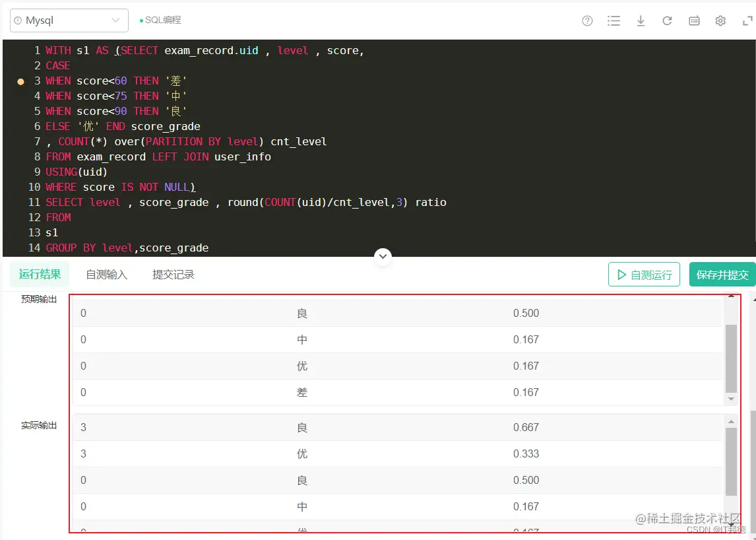The image size is (756, 540).
Task: Click the 预期输出 label
Action: (x=39, y=299)
